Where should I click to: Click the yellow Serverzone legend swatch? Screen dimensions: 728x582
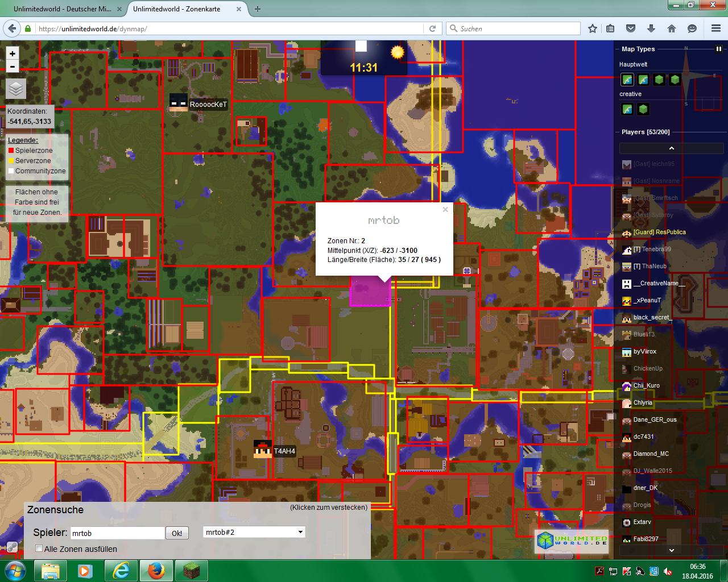11,161
